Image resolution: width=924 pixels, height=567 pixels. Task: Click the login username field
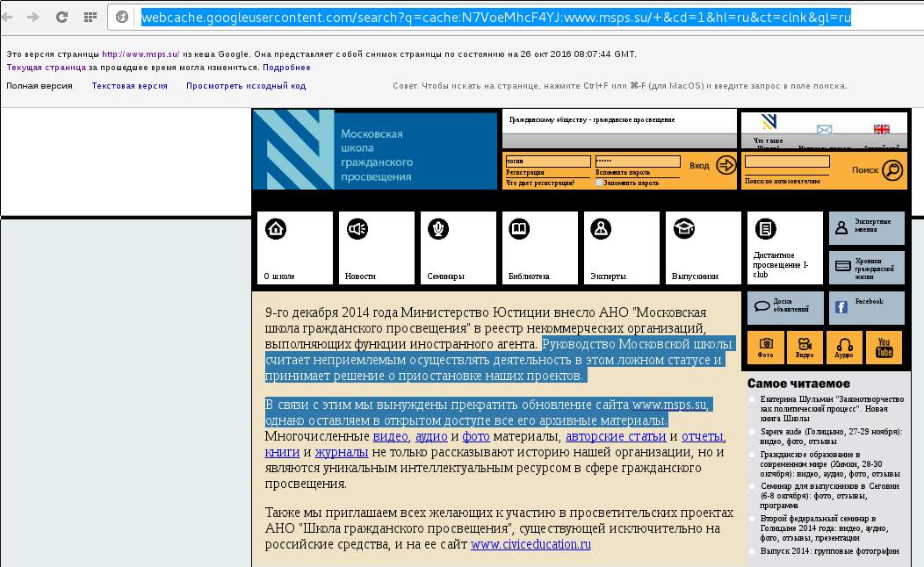pyautogui.click(x=547, y=161)
